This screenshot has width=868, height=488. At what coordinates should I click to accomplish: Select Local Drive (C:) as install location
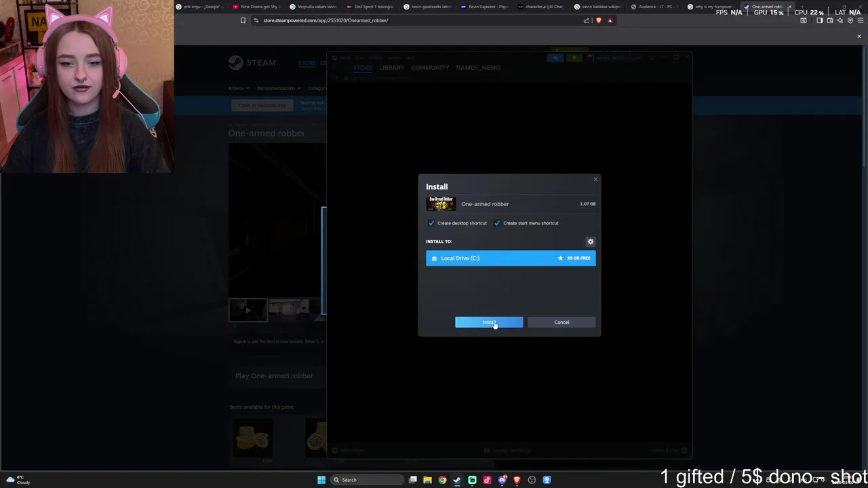tap(511, 258)
